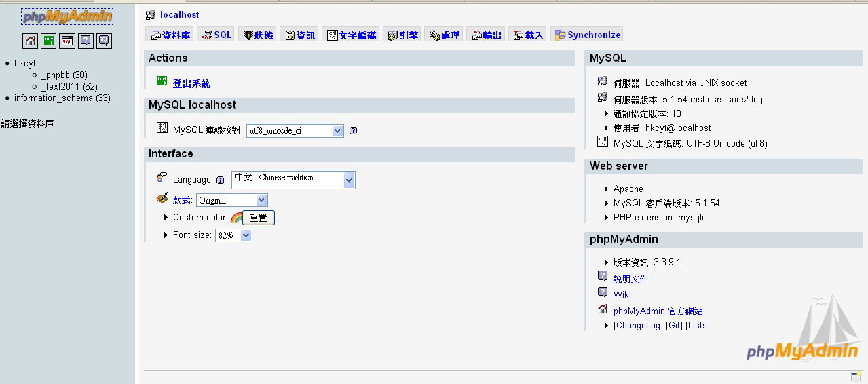868x384 pixels.
Task: Open the 輸出 tab
Action: point(487,35)
